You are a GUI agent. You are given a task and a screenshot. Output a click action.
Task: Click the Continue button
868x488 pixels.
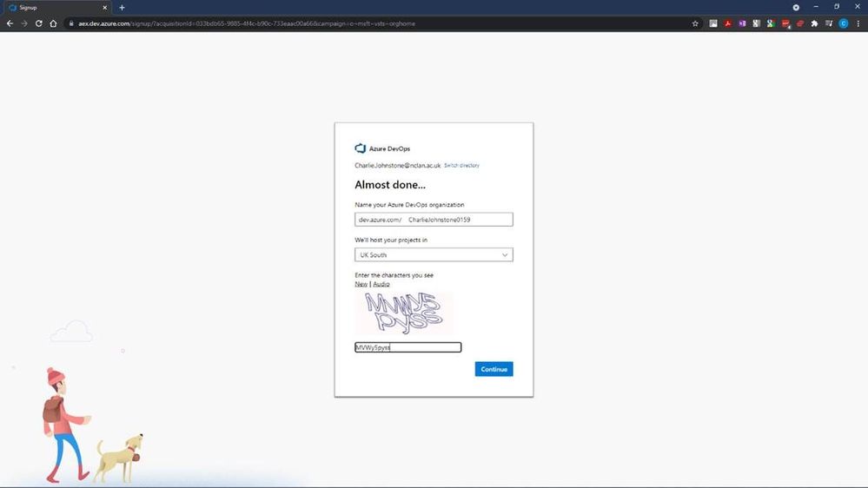tap(494, 369)
